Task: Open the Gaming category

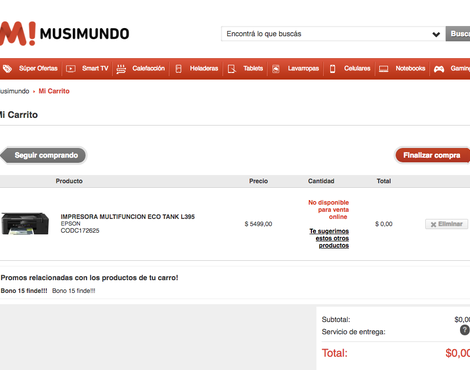Action: pyautogui.click(x=460, y=68)
